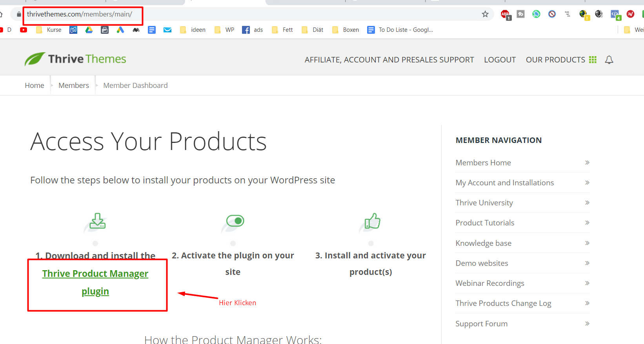The height and width of the screenshot is (344, 644).
Task: Open the Diät bookmarks folder
Action: [313, 30]
